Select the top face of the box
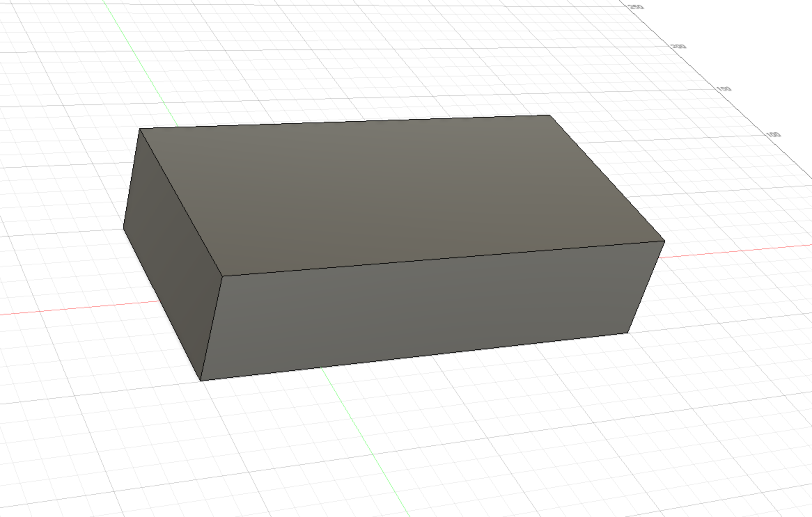 (x=397, y=195)
